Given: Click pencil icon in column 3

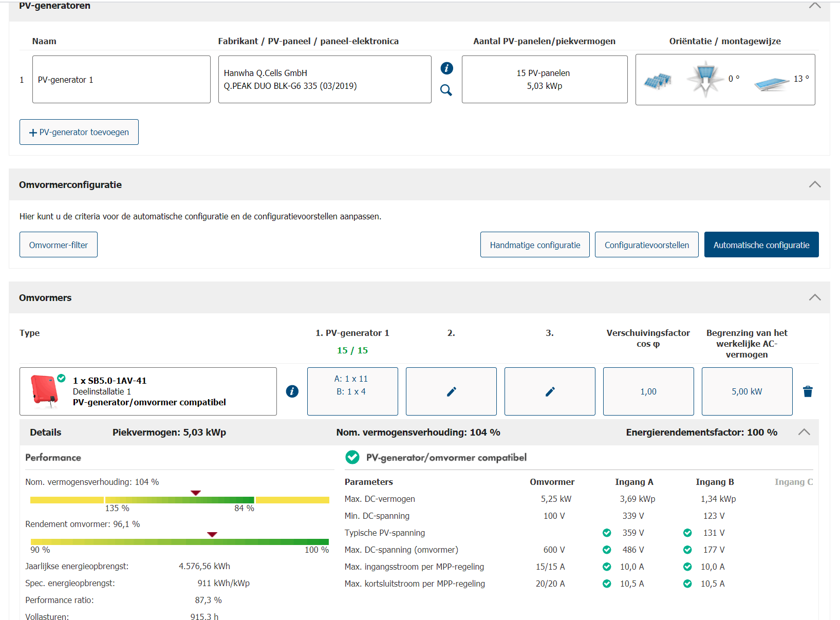Looking at the screenshot, I should 550,391.
